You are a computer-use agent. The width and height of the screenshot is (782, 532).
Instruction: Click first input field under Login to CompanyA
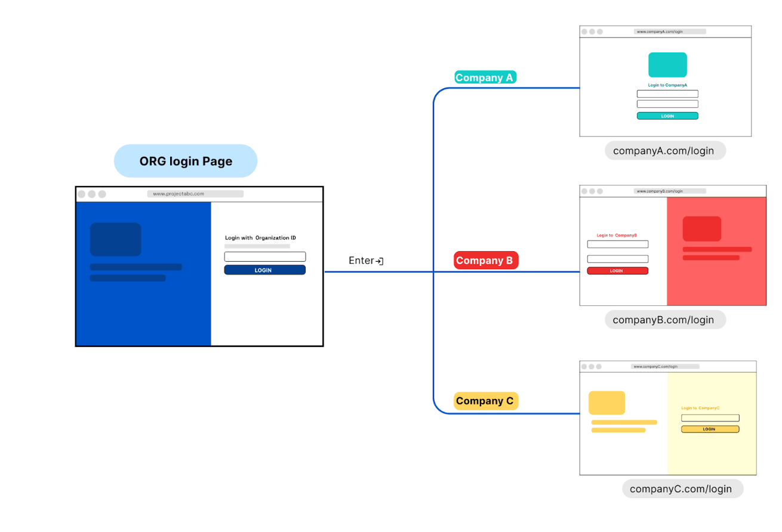coord(667,94)
